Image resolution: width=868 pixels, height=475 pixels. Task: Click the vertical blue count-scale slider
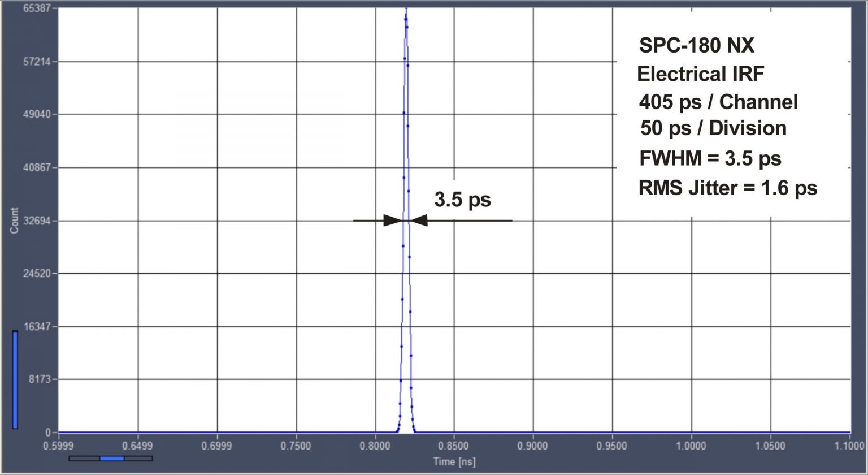click(15, 376)
